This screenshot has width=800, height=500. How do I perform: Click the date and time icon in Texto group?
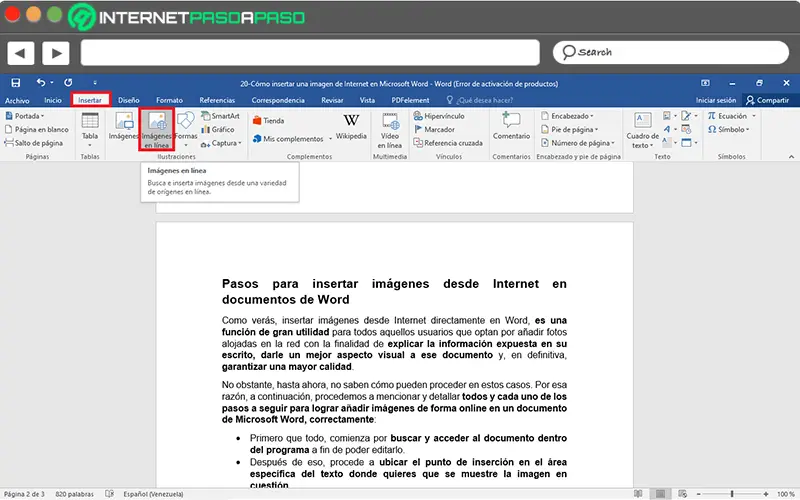686,130
